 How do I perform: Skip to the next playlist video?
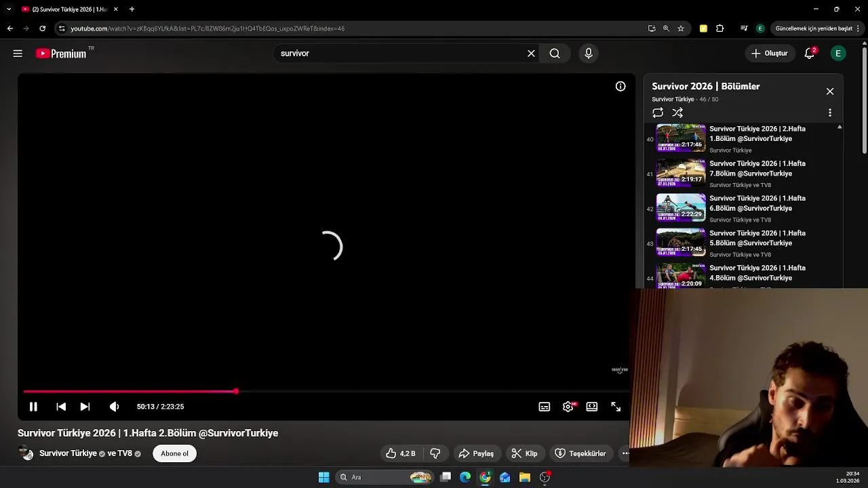click(x=85, y=407)
